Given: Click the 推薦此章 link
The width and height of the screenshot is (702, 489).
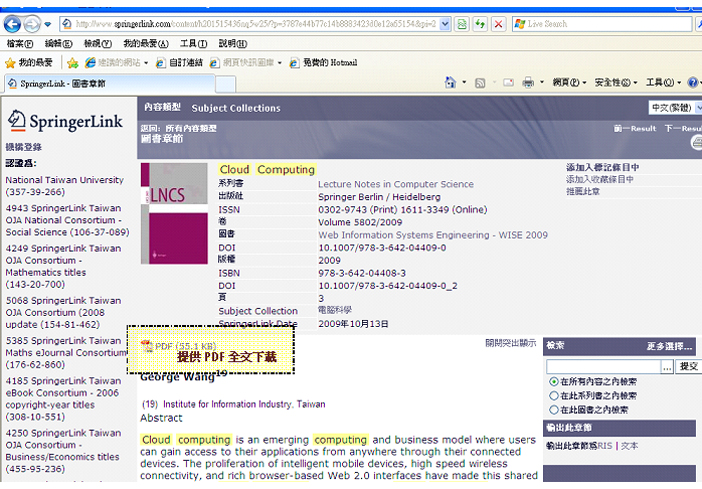Looking at the screenshot, I should point(583,192).
